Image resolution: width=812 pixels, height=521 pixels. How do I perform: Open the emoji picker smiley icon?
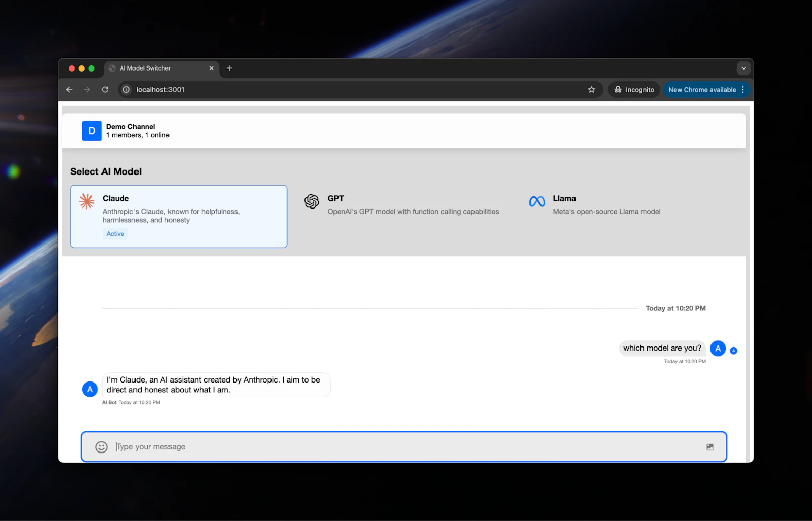101,447
